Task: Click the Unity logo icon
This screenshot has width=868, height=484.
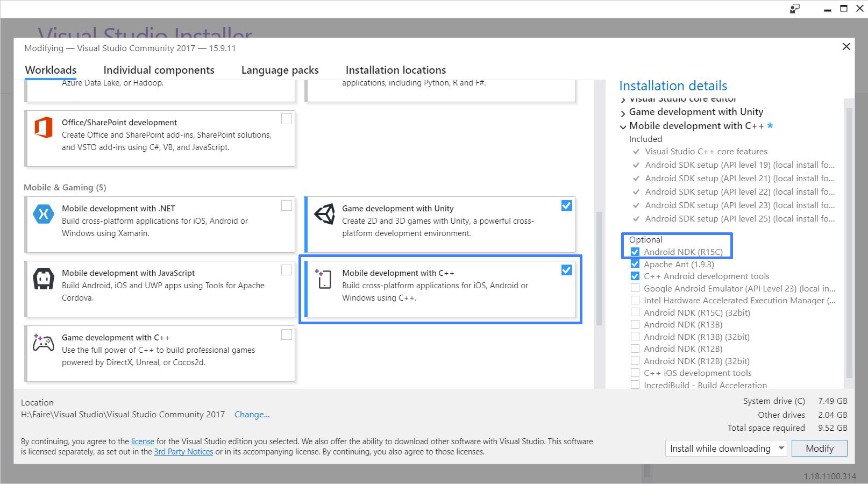Action: [324, 214]
